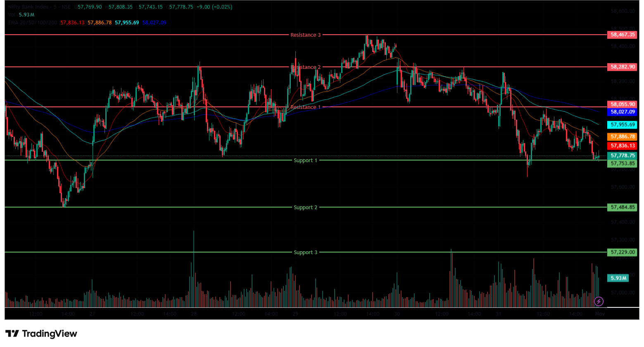Click the 57,778.75 current price tag
Screen dimensions: 644x347
(x=623, y=156)
